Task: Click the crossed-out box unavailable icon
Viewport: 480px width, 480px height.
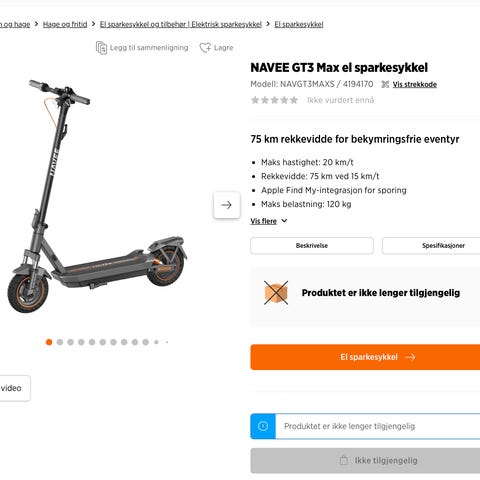Action: click(276, 293)
